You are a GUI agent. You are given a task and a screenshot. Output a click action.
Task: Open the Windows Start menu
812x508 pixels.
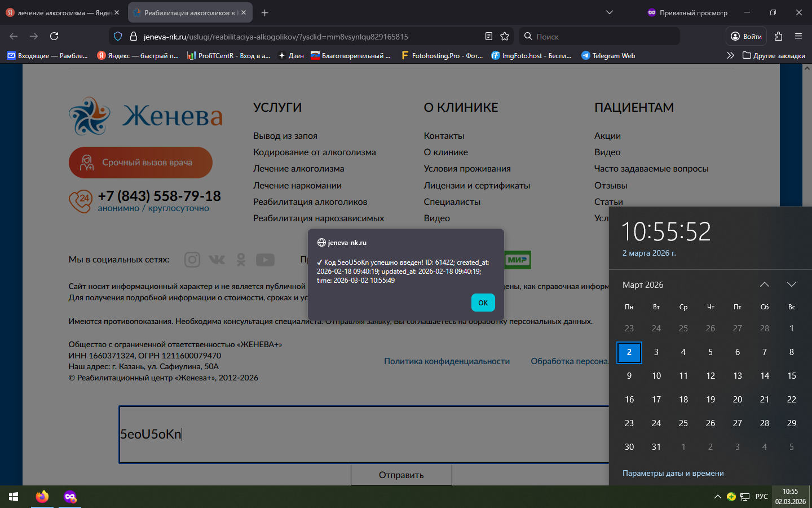click(14, 497)
